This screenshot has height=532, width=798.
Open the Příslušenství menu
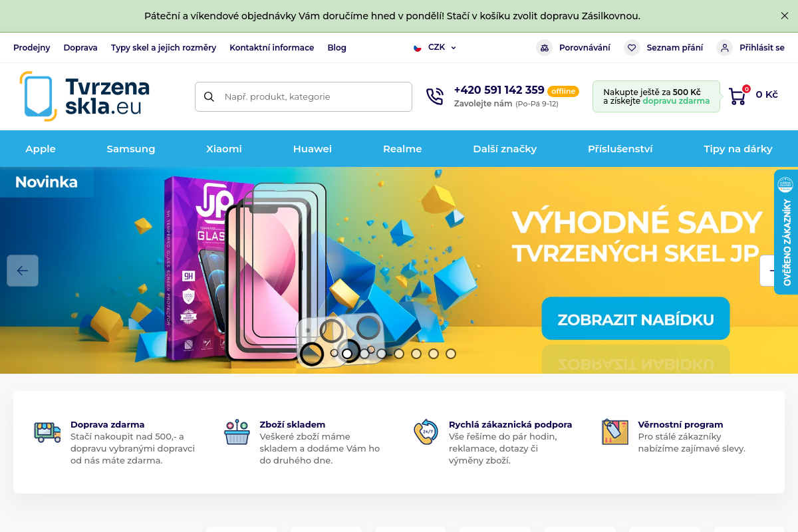tap(620, 149)
